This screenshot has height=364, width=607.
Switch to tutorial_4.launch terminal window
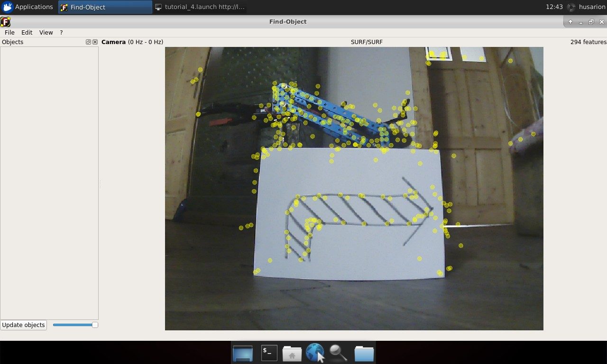click(200, 7)
